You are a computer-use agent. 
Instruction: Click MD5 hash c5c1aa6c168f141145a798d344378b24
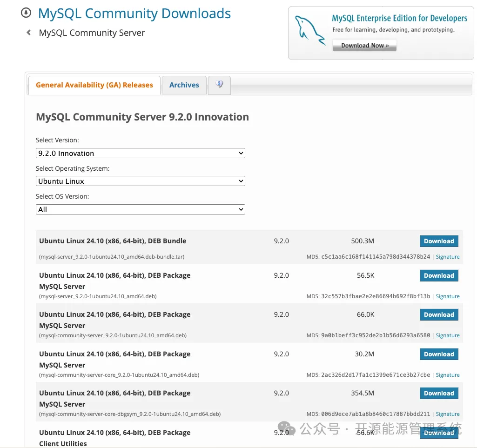[x=376, y=257]
